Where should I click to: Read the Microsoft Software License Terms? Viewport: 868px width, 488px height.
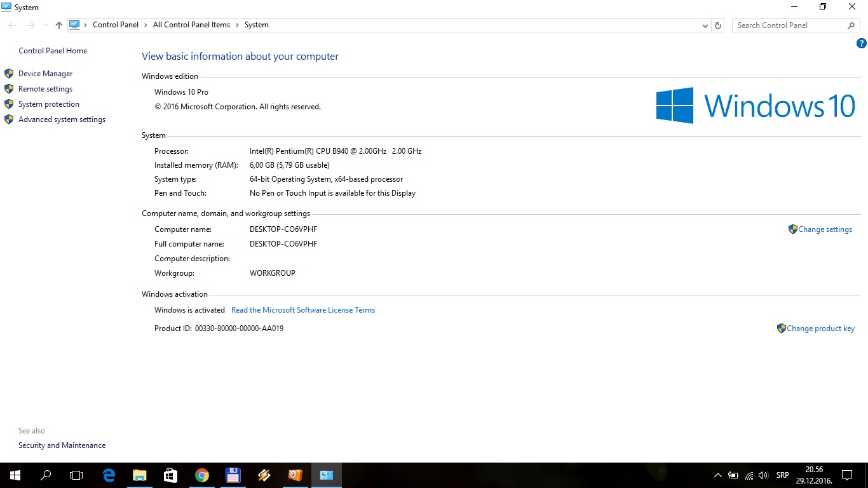click(x=303, y=310)
